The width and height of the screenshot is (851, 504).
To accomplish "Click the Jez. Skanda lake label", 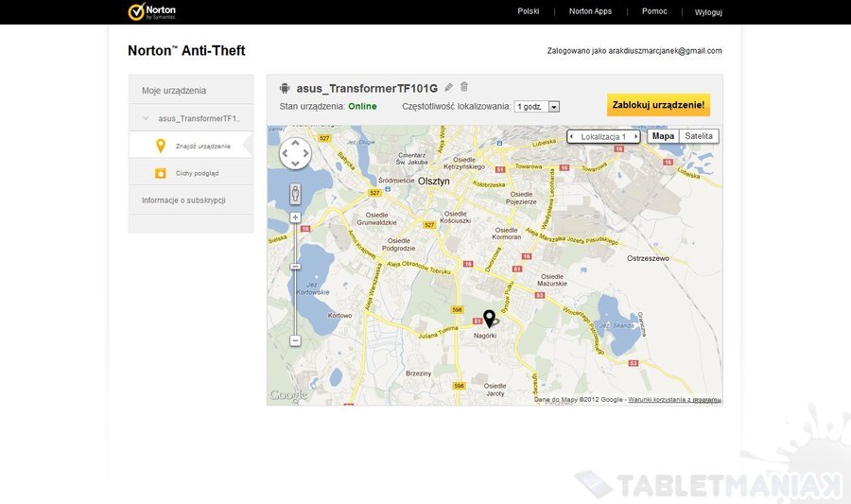I will [617, 325].
